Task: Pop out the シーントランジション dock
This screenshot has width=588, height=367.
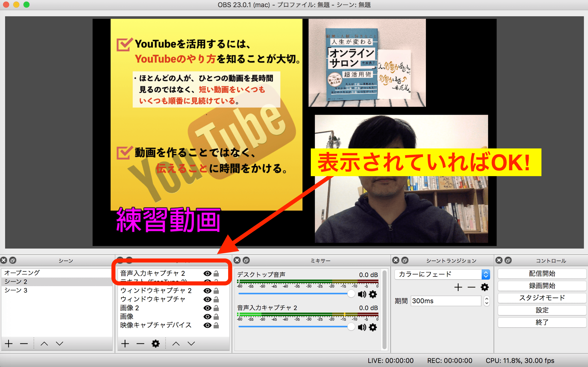Action: coord(405,260)
